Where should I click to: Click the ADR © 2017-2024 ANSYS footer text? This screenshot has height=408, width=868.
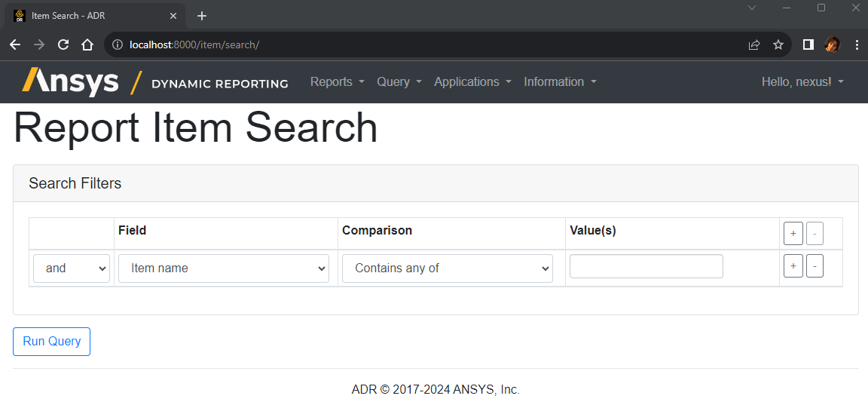(x=436, y=390)
